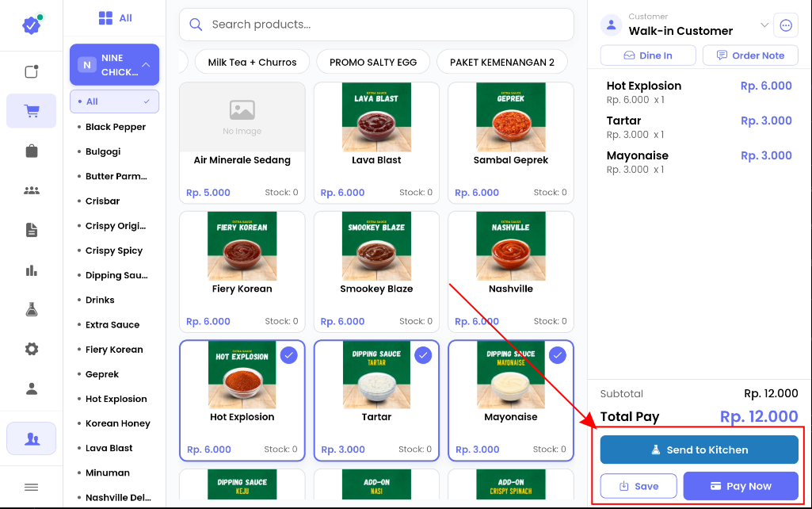Add Nashville product card
The width and height of the screenshot is (812, 509).
coord(511,272)
